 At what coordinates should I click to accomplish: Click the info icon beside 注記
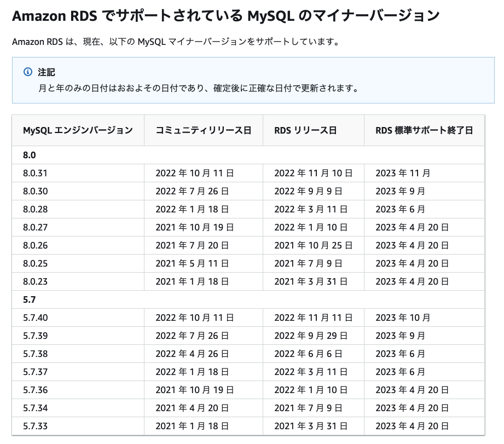(x=28, y=72)
